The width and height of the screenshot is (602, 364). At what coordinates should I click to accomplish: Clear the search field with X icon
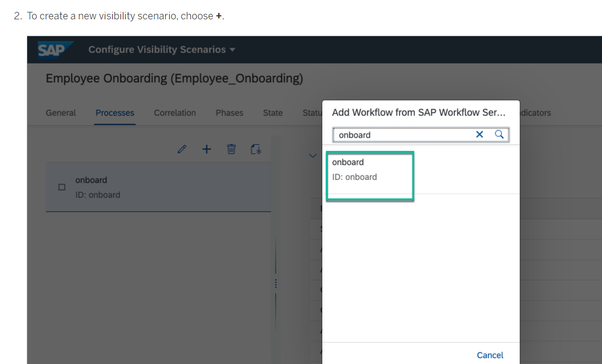(x=480, y=134)
